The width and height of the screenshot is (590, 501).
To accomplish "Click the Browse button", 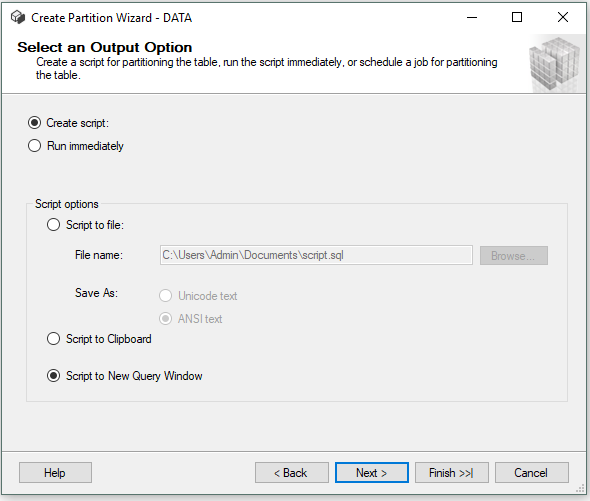I will 514,256.
